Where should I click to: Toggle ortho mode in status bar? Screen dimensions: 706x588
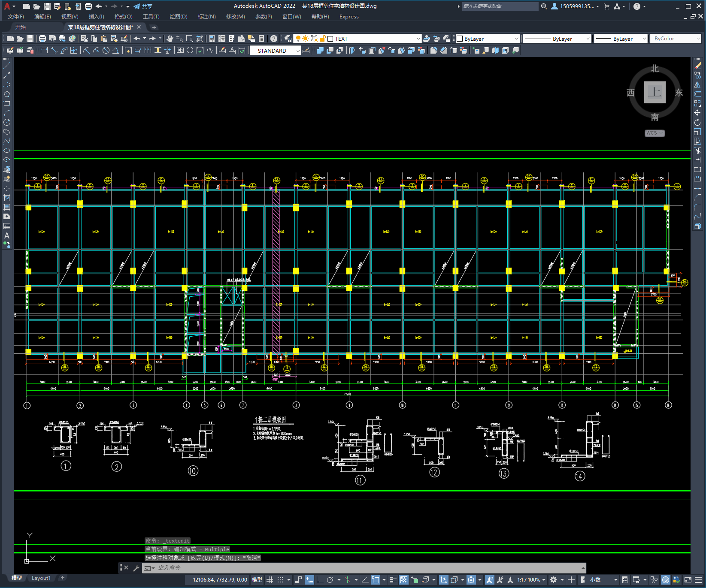pyautogui.click(x=320, y=580)
